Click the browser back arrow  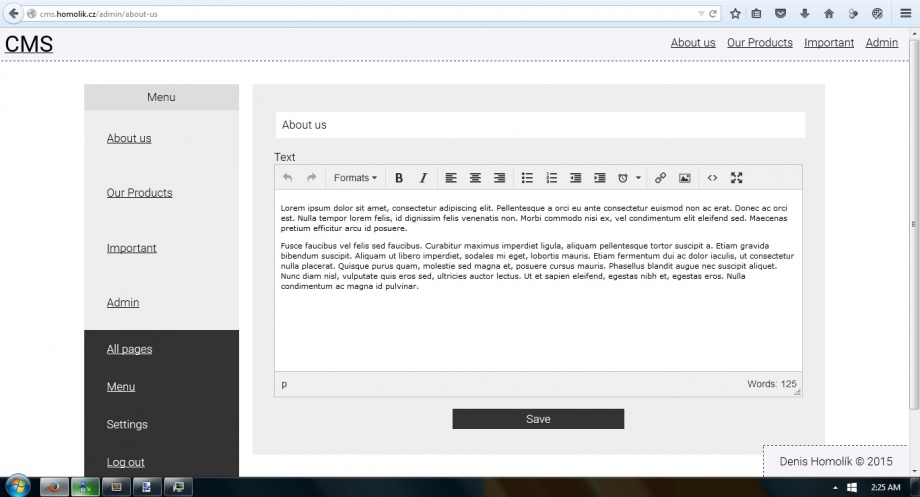[x=13, y=13]
